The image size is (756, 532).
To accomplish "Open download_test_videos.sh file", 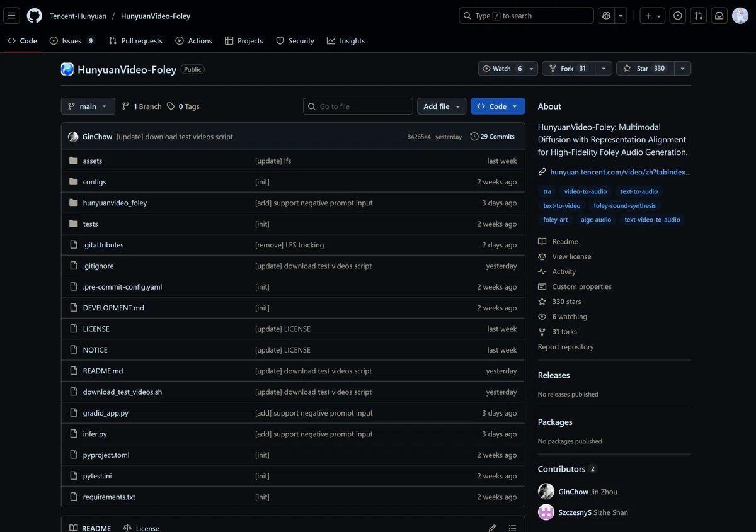I will pyautogui.click(x=122, y=392).
